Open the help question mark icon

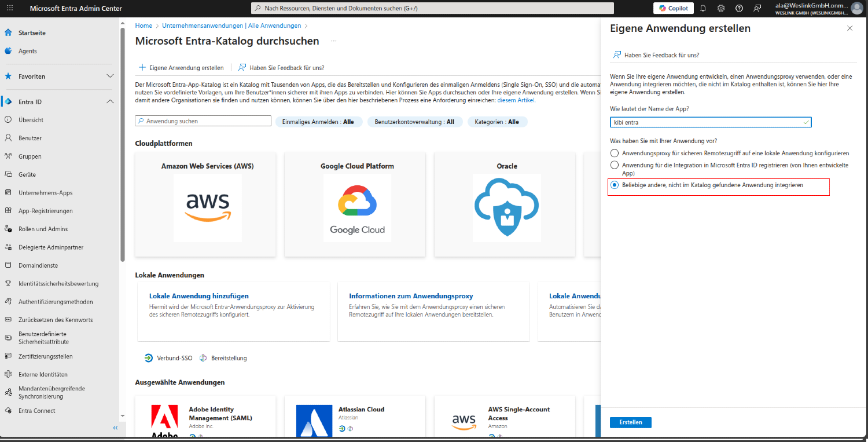coord(739,8)
